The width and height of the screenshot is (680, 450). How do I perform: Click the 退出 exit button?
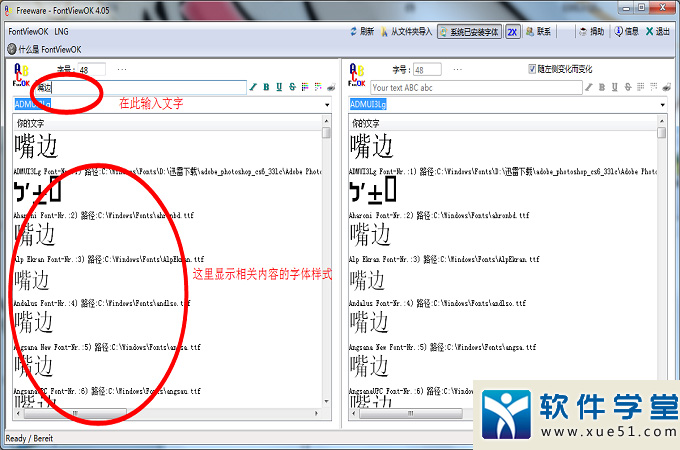pyautogui.click(x=658, y=32)
